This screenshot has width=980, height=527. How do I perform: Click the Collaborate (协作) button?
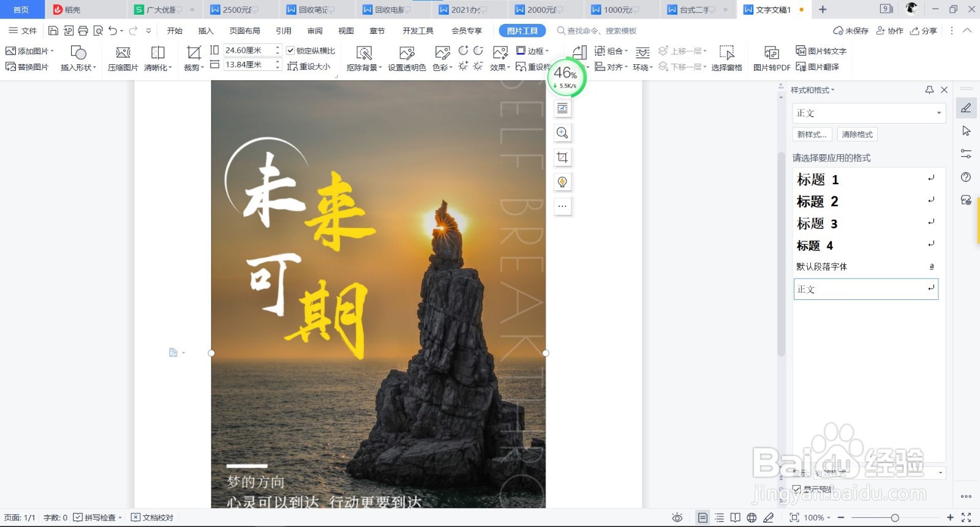click(890, 31)
